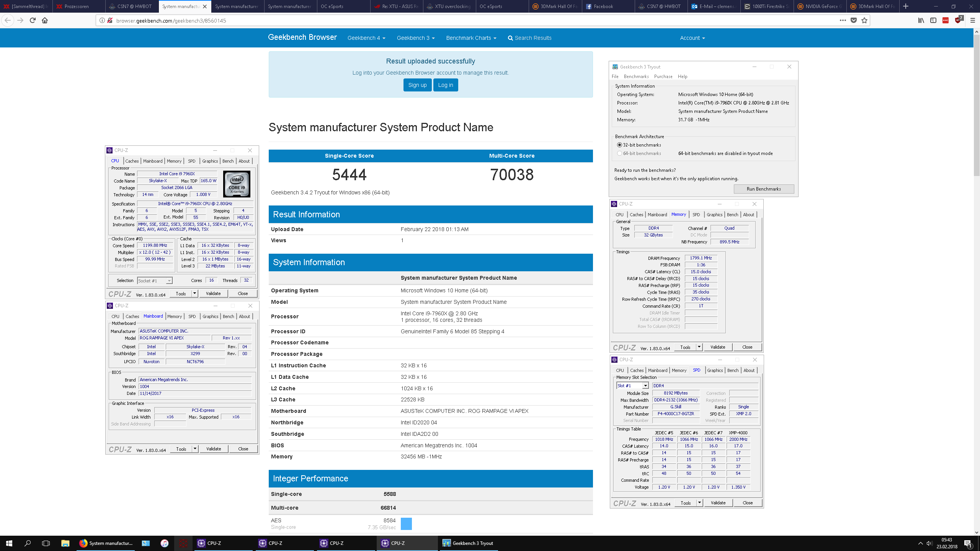Open File Explorer from the taskbar
The image size is (980, 551).
click(x=65, y=543)
